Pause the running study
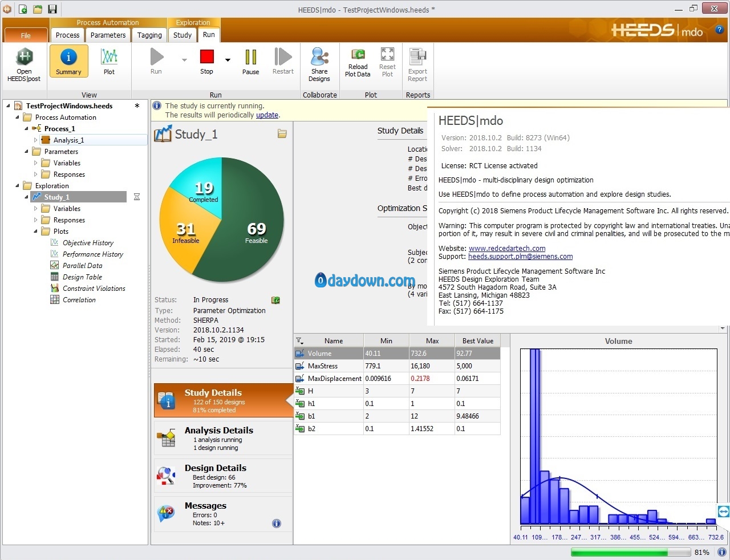Image resolution: width=730 pixels, height=560 pixels. tap(250, 62)
